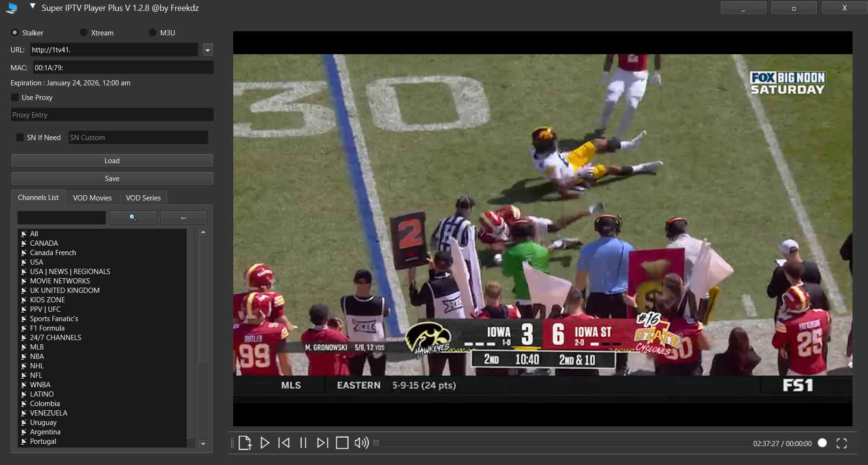Select the Colombia category
The width and height of the screenshot is (868, 465).
point(102,403)
